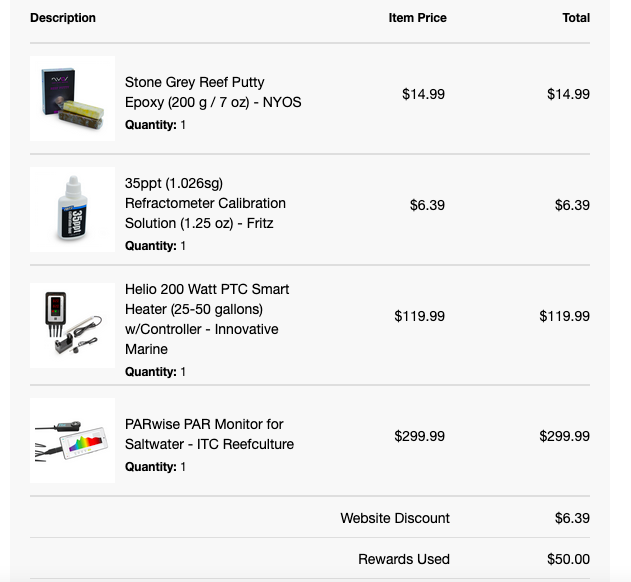
Task: Click the Quantity label under Helio heater
Action: (x=151, y=372)
